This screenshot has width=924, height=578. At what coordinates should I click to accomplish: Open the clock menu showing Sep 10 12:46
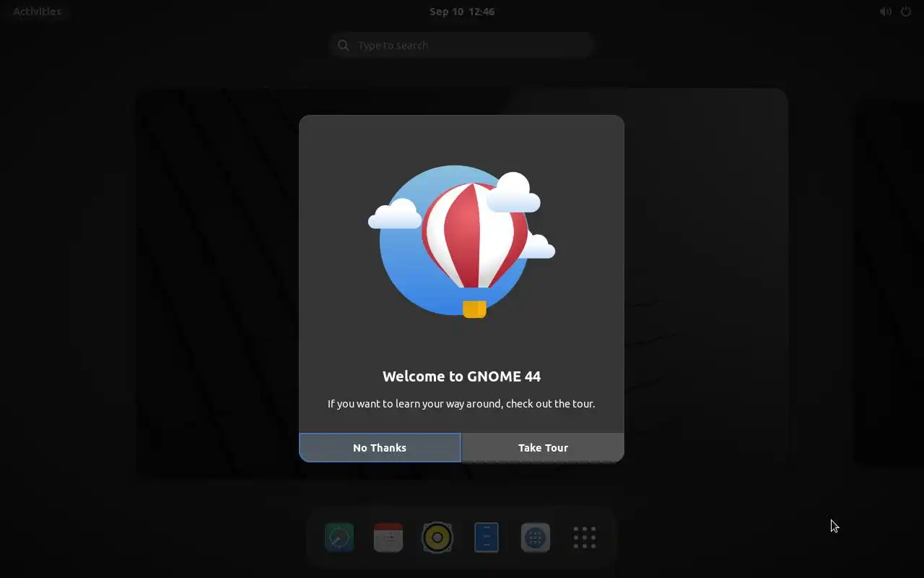tap(462, 11)
